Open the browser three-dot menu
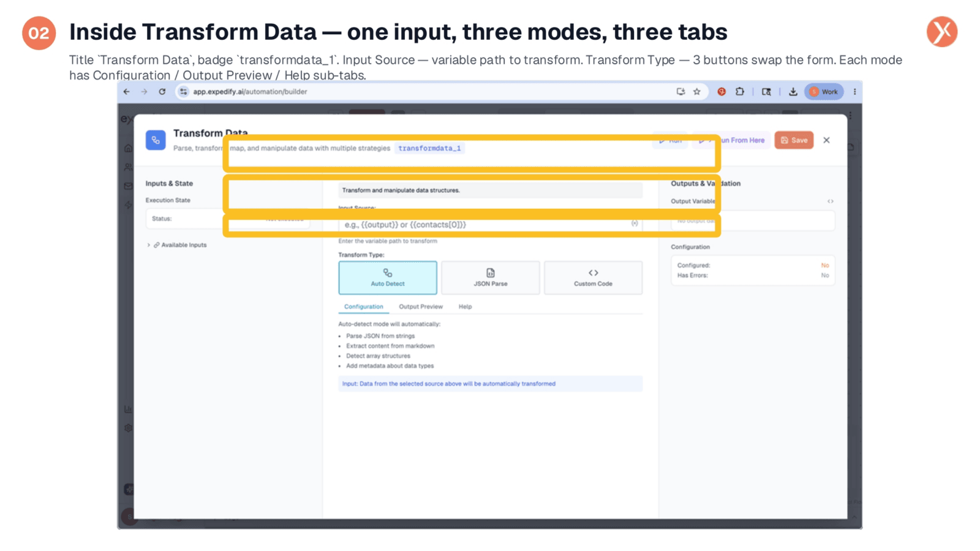The image size is (980, 551). tap(854, 92)
